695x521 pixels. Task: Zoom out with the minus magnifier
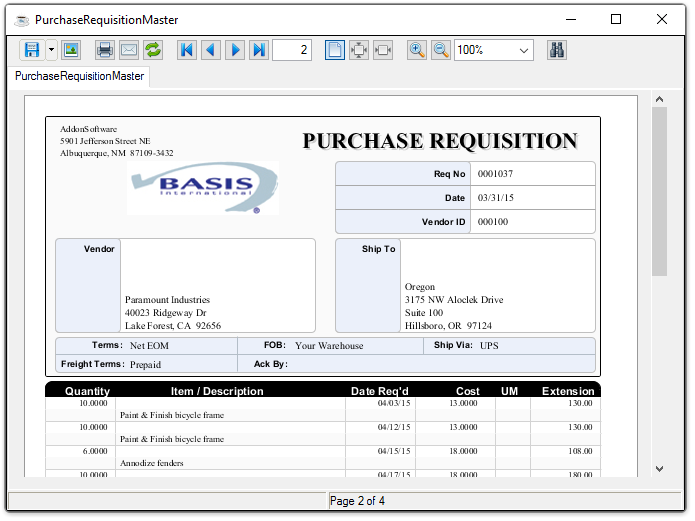(441, 50)
